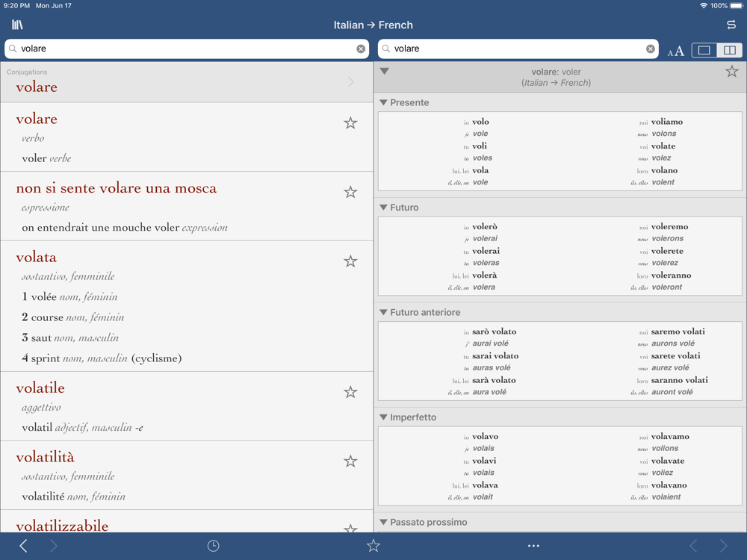747x560 pixels.
Task: Collapse the Futuro tense section
Action: [x=383, y=207]
